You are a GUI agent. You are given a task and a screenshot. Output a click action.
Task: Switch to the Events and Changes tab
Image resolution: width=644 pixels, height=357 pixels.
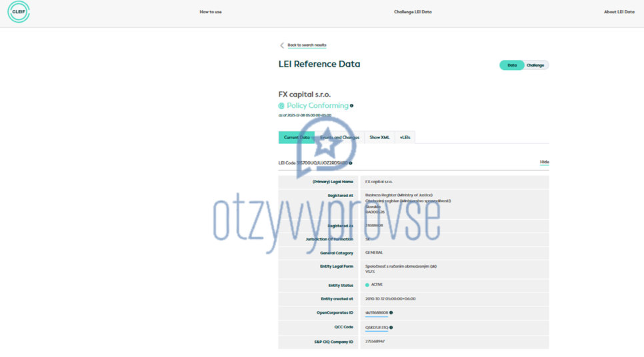coord(339,137)
